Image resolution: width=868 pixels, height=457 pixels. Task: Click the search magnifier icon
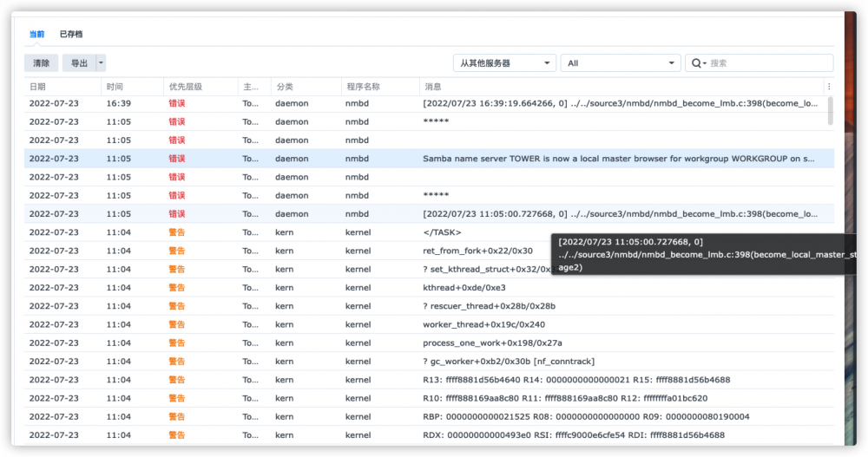[696, 63]
